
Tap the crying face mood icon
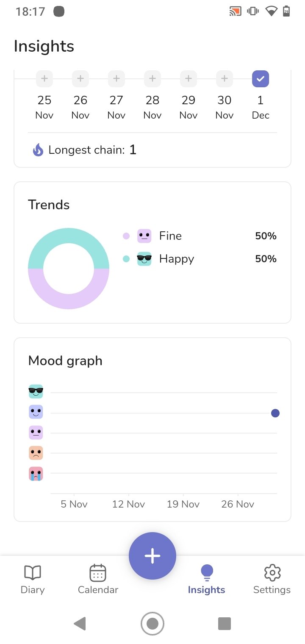click(36, 474)
